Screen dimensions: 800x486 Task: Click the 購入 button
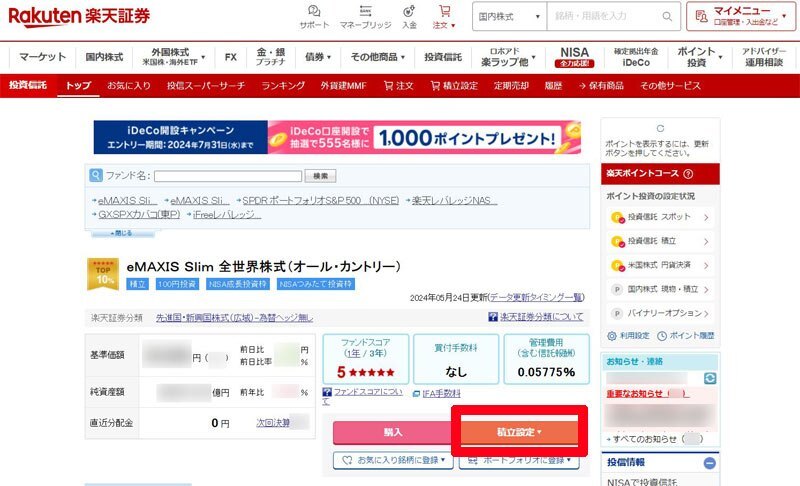click(x=393, y=432)
